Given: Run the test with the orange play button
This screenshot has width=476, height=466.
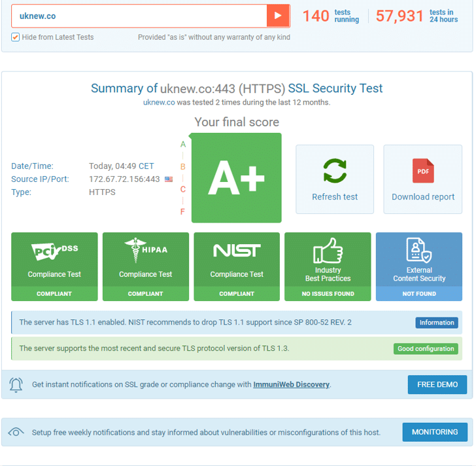Looking at the screenshot, I should 278,16.
